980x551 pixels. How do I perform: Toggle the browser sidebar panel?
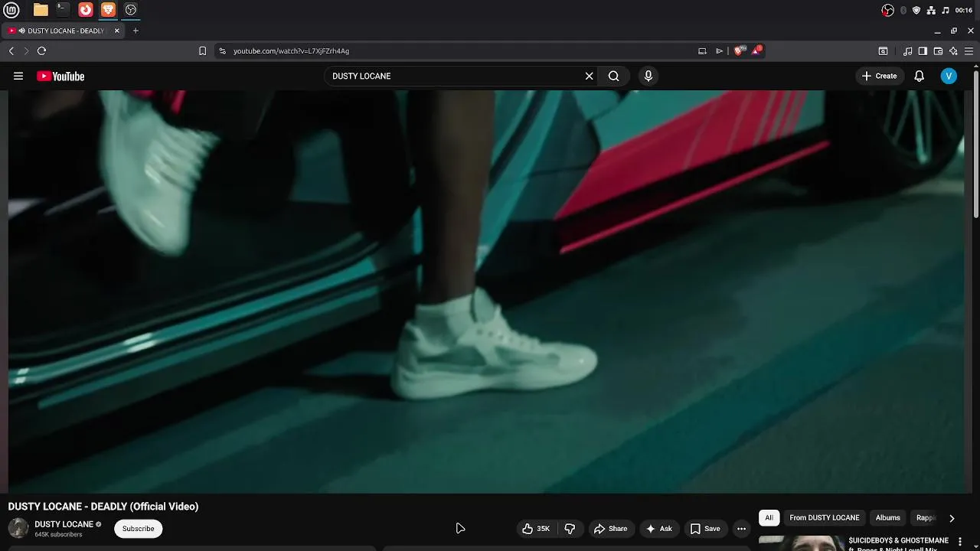923,51
